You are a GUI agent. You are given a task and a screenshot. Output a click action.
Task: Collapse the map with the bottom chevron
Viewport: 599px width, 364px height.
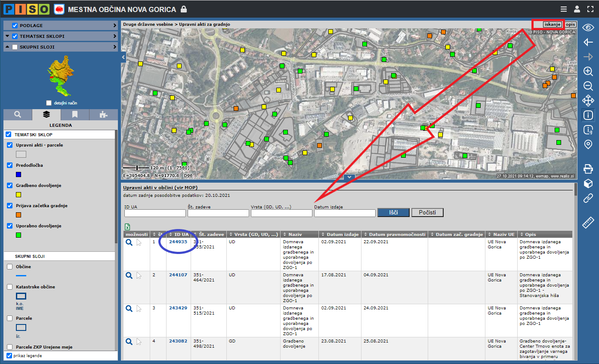[349, 177]
